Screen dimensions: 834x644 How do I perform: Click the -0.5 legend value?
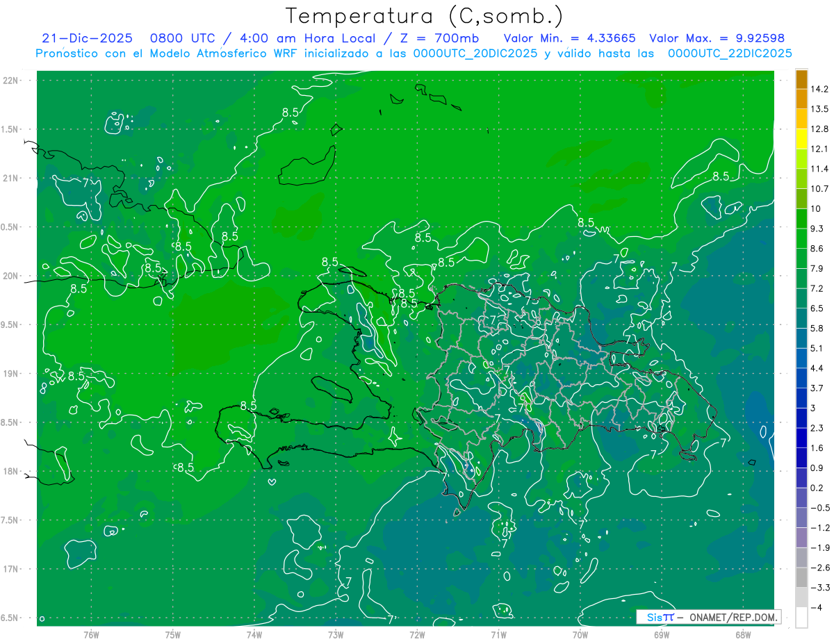coord(820,508)
